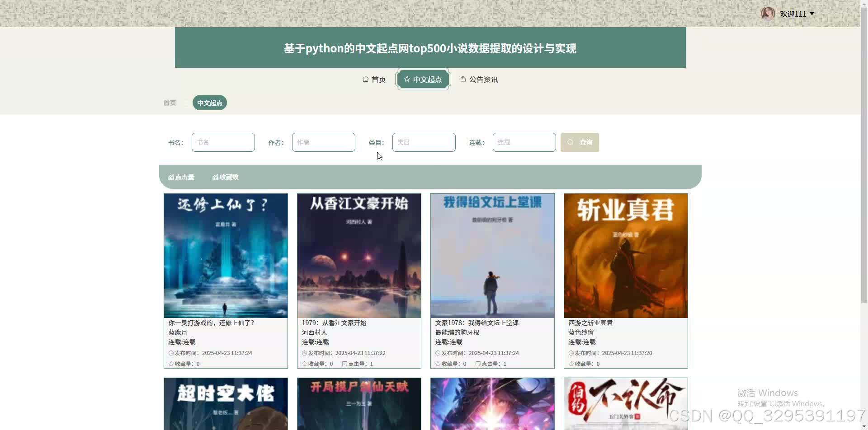The height and width of the screenshot is (430, 868).
Task: Select the 收藏数 sort chart icon
Action: pos(215,177)
